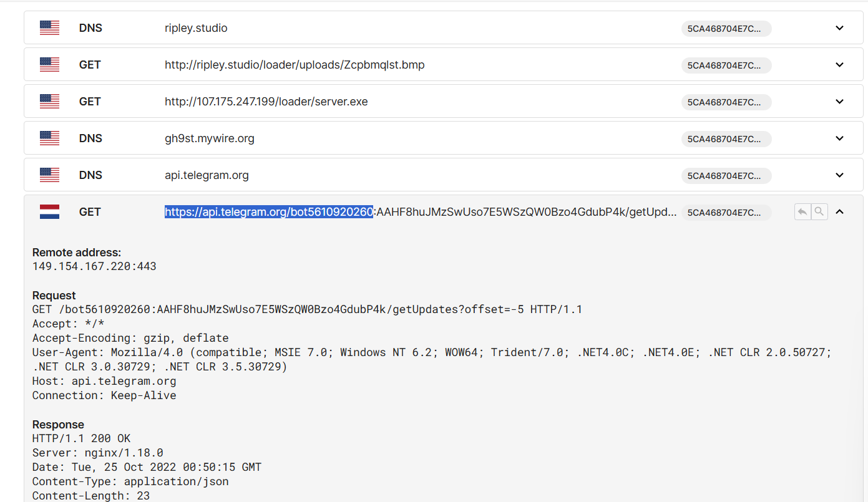Click hash tag 5CA468704E7C on server.exe row
The width and height of the screenshot is (868, 502).
(726, 102)
